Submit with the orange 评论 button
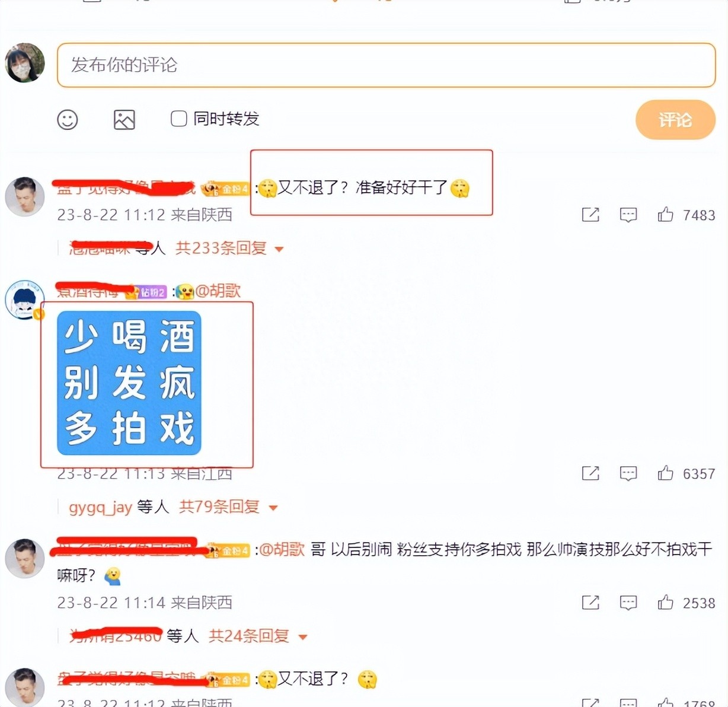 (675, 120)
